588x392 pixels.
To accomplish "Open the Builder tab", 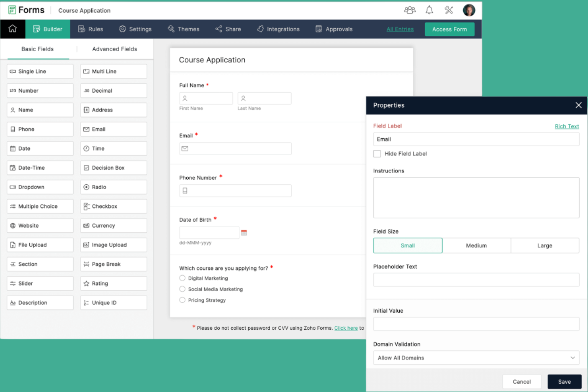I will 48,29.
